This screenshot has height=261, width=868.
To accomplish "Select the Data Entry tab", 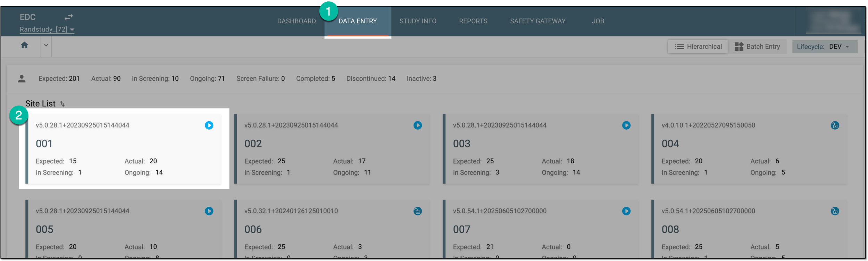I will (358, 21).
